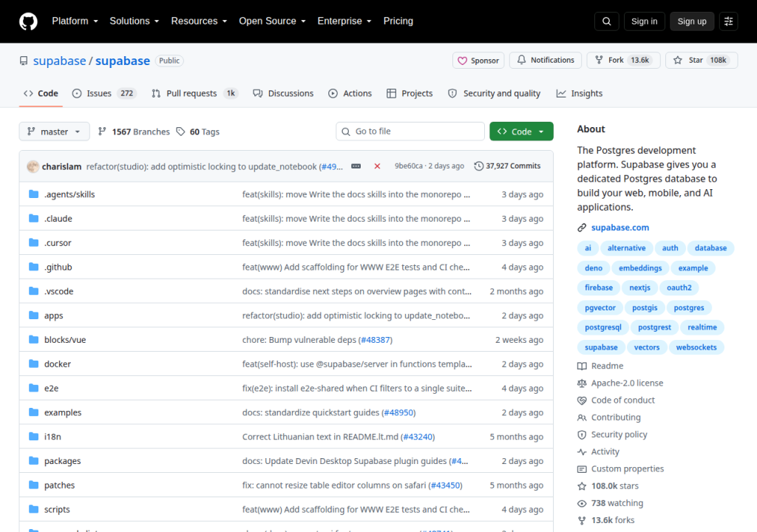Open folder icon for patches
This screenshot has width=757, height=532.
tap(33, 485)
